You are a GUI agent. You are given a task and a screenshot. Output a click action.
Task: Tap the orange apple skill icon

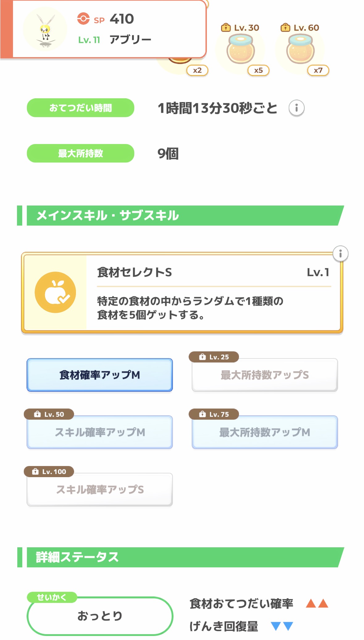tap(55, 292)
